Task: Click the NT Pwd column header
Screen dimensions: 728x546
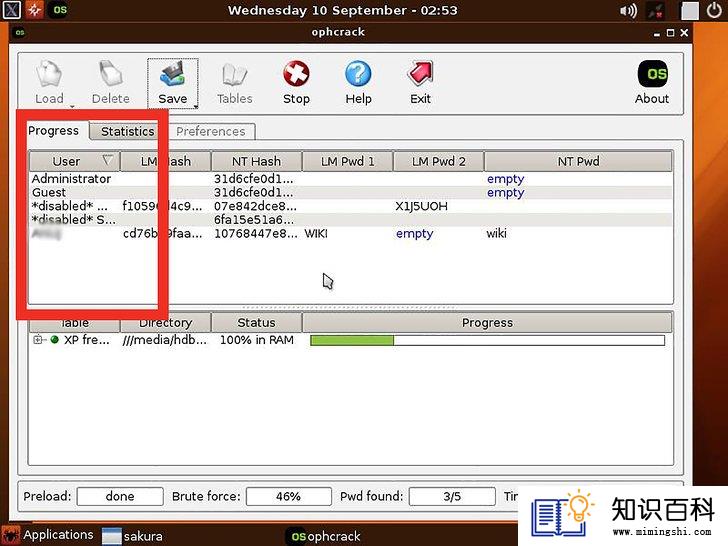Action: pyautogui.click(x=578, y=161)
